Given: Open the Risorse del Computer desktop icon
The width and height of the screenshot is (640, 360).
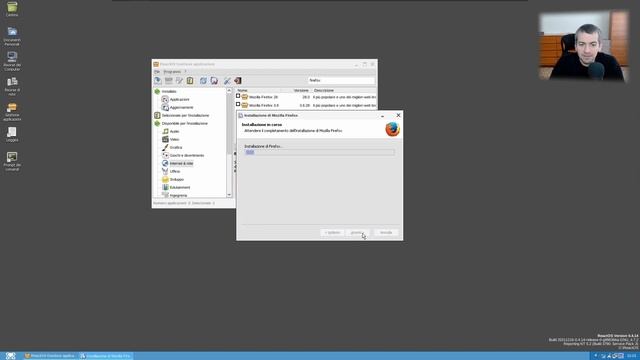Looking at the screenshot, I should 12,61.
